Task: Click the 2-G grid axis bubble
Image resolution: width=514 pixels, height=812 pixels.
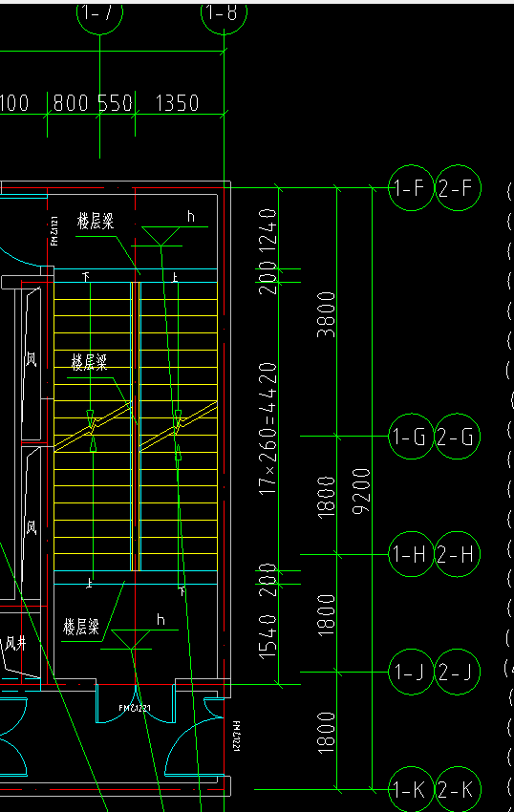Action: pyautogui.click(x=457, y=436)
